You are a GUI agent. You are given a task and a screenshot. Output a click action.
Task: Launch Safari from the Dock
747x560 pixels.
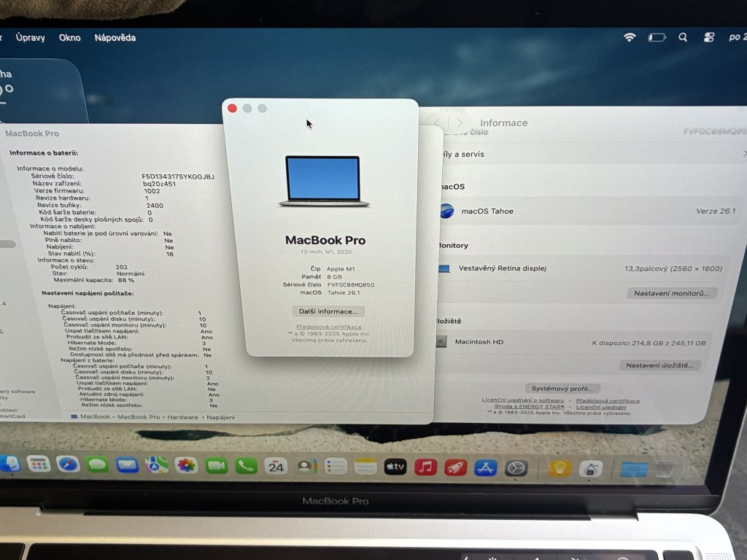pyautogui.click(x=68, y=464)
